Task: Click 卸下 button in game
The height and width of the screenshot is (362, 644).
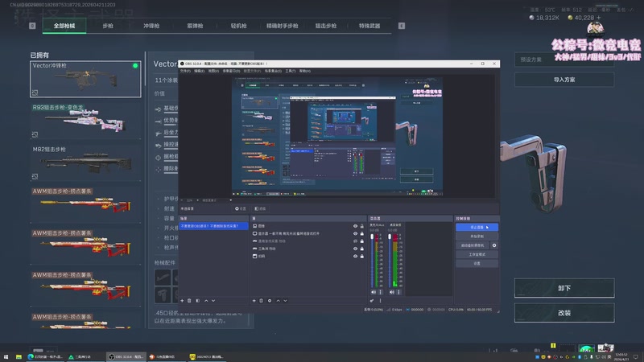Action: [x=564, y=288]
